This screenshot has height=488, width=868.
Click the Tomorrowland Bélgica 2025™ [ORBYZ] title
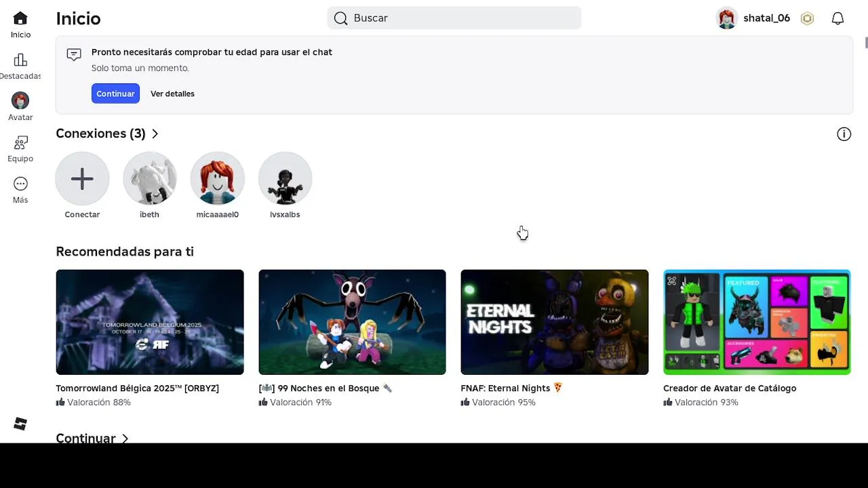(x=138, y=388)
